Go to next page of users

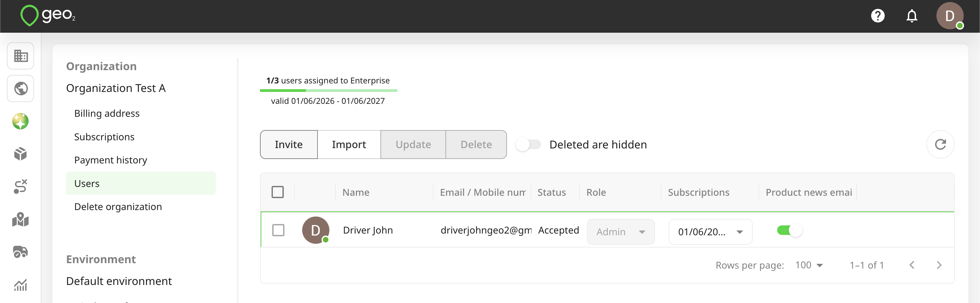point(939,265)
